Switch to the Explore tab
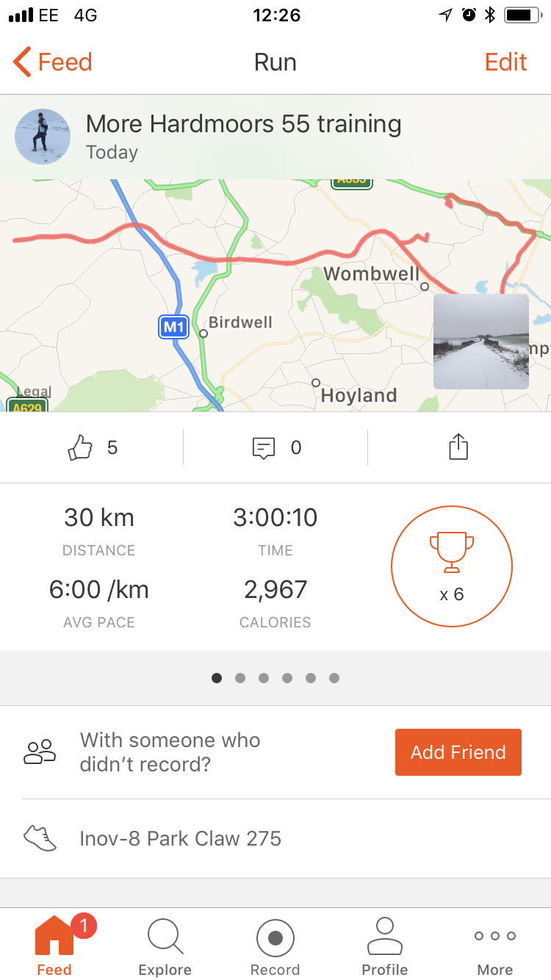551x980 pixels. coord(165,946)
